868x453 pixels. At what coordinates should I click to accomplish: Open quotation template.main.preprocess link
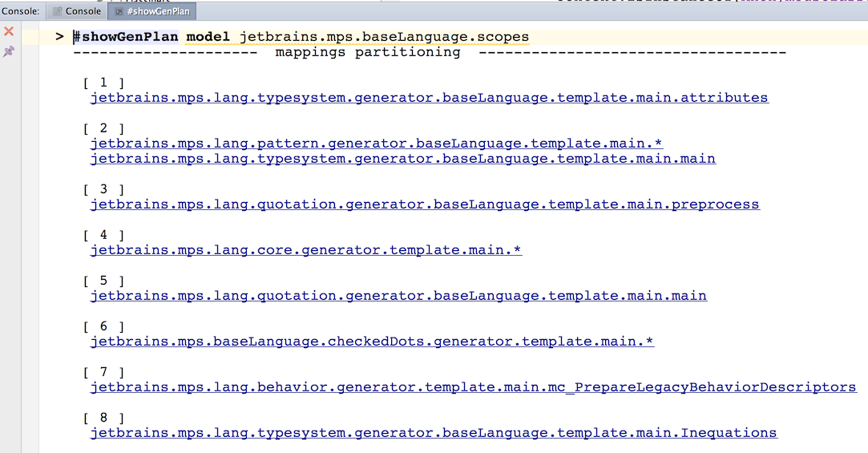click(x=425, y=204)
